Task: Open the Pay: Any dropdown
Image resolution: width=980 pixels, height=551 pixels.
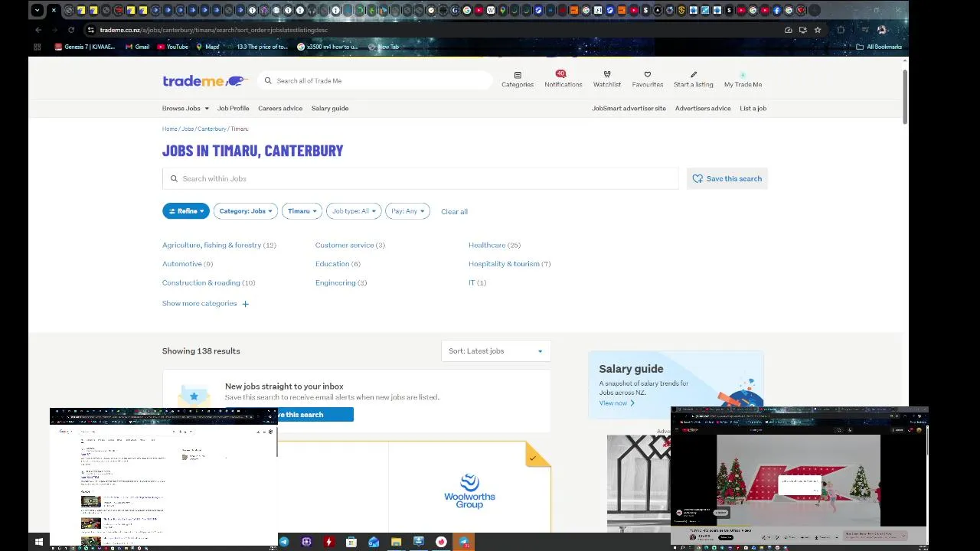Action: pos(407,211)
